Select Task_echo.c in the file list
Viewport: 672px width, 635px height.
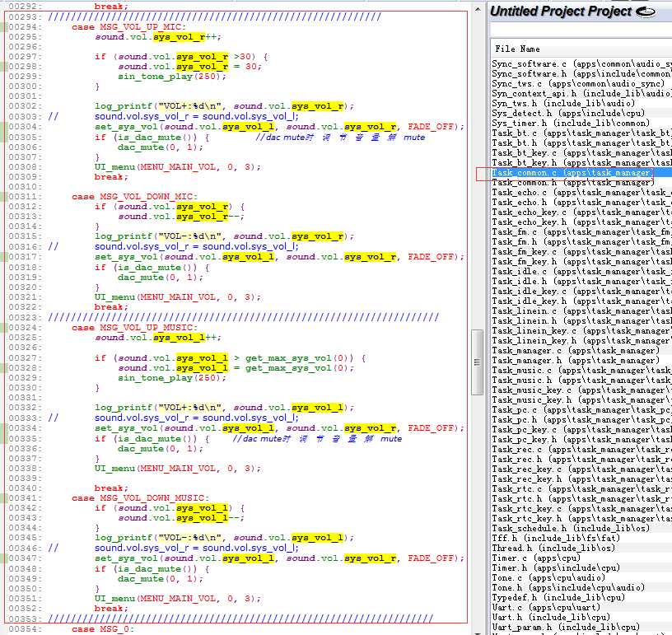[582, 193]
